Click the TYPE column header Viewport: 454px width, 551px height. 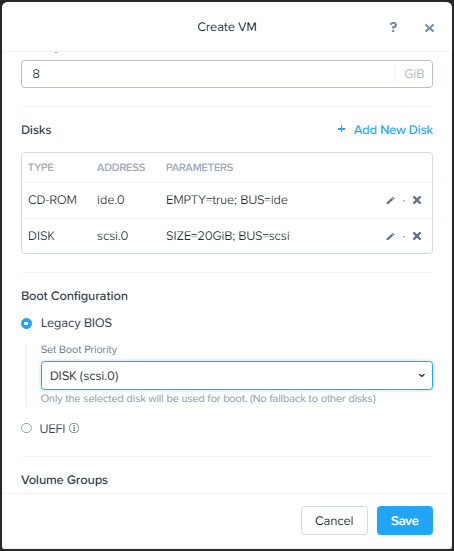point(41,167)
